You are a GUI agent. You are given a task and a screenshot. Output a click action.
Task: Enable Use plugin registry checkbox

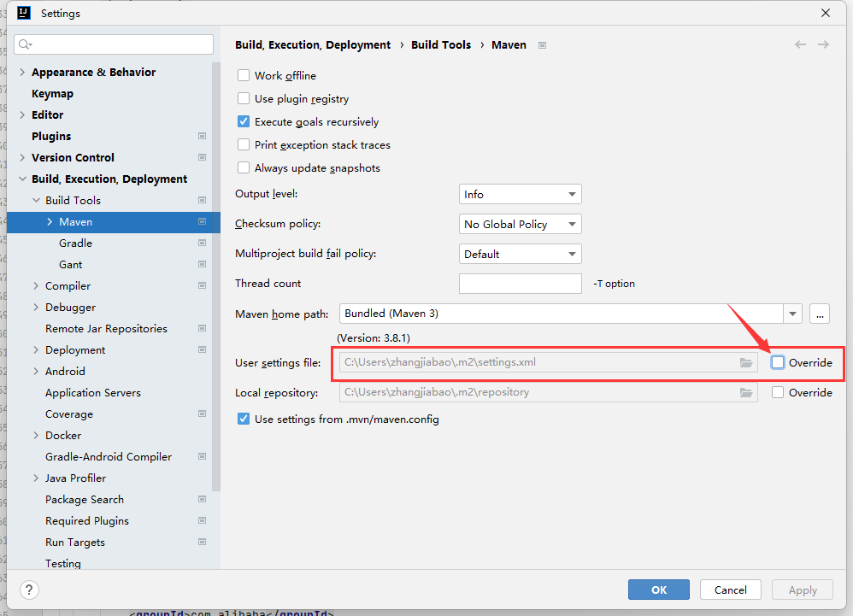pos(244,98)
